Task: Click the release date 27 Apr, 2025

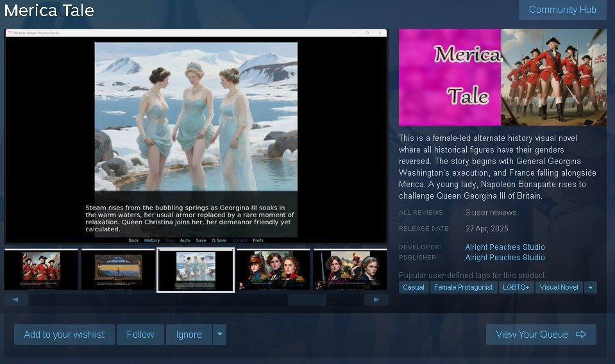Action: click(x=487, y=229)
